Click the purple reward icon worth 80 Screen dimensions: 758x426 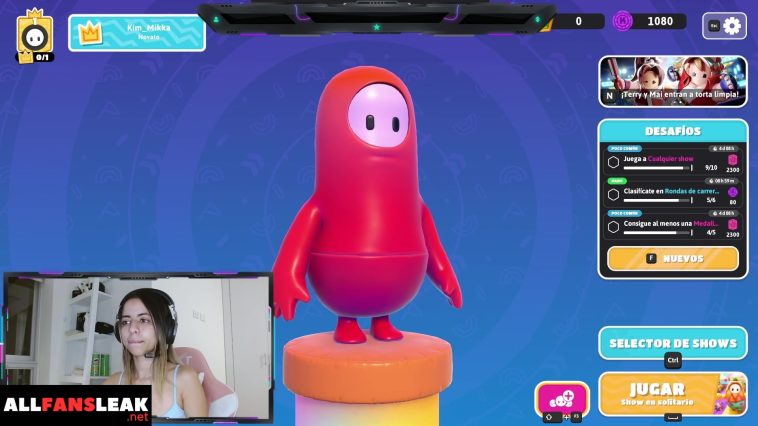point(732,192)
